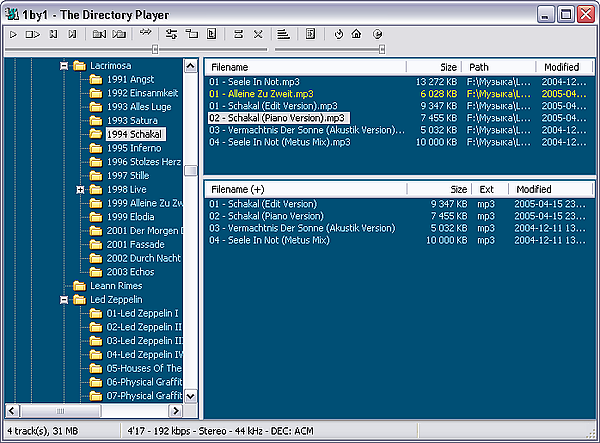600x443 pixels.
Task: Select Leann Rimes folder in tree
Action: [x=117, y=285]
